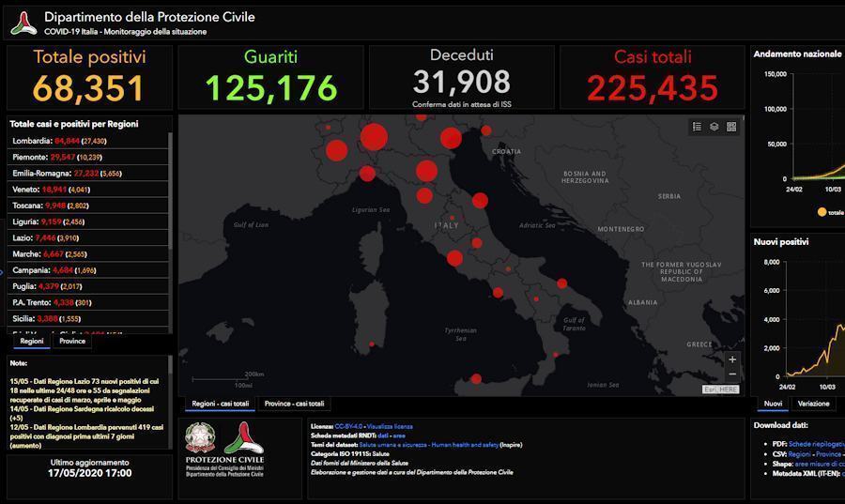Select Lombardia in the regions list

coord(33,141)
